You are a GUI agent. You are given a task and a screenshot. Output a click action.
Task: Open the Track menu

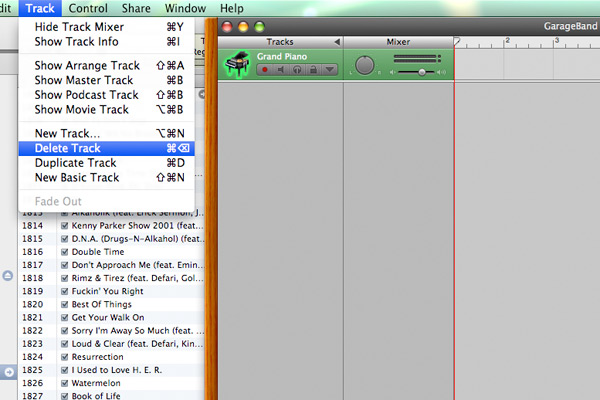pos(40,8)
